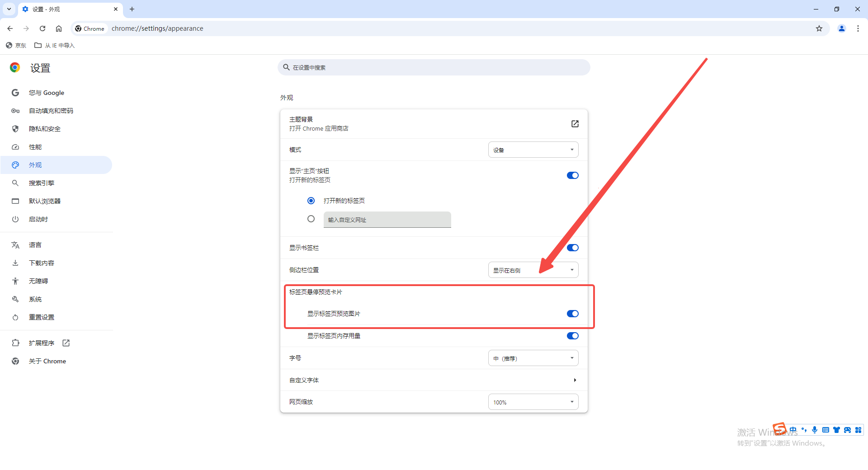Click the 启动时 power icon

coord(15,219)
